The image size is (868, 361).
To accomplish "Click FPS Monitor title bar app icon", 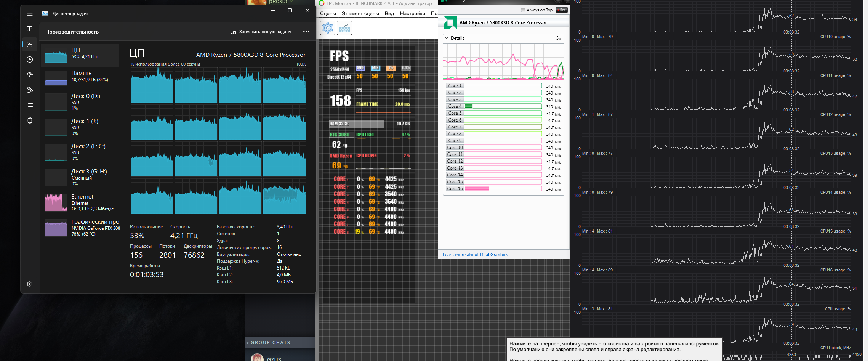I will click(322, 3).
